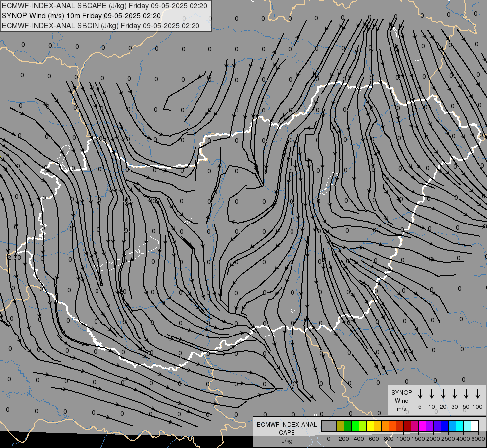Click the '100' label in wind legend

click(478, 407)
